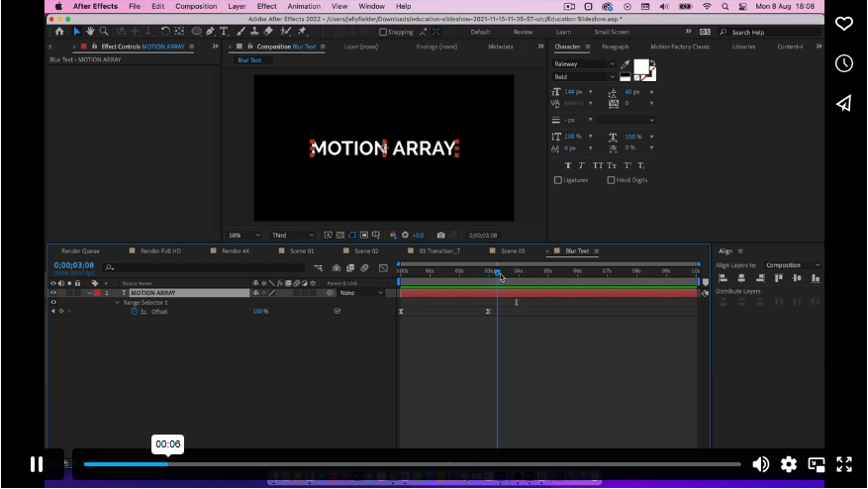Viewport: 868px width, 489px height.
Task: Switch to Scene 03 timeline tab
Action: [513, 250]
